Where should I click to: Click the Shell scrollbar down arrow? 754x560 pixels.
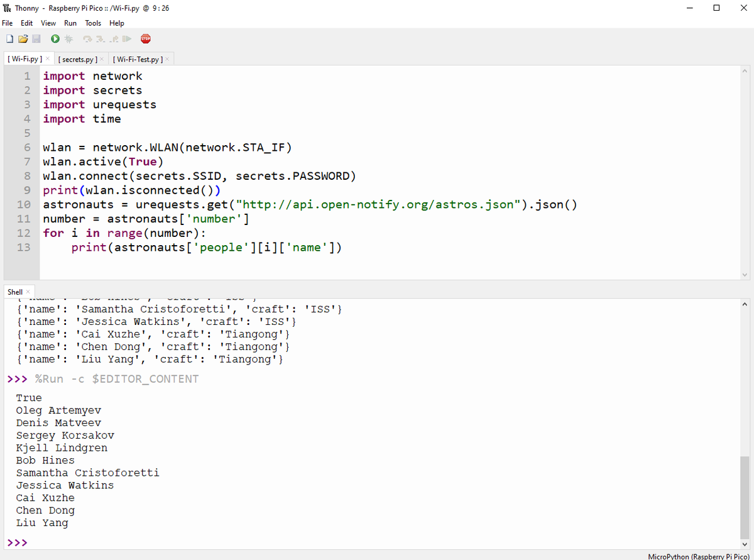tap(745, 544)
